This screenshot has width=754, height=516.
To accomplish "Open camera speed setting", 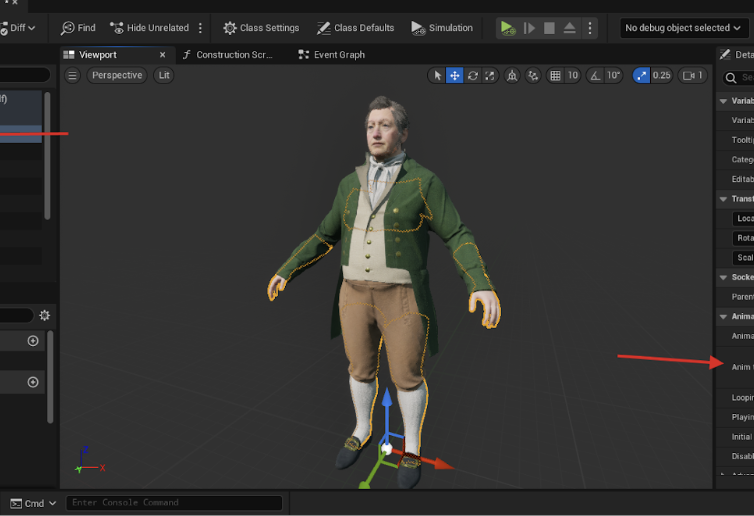I will 693,76.
